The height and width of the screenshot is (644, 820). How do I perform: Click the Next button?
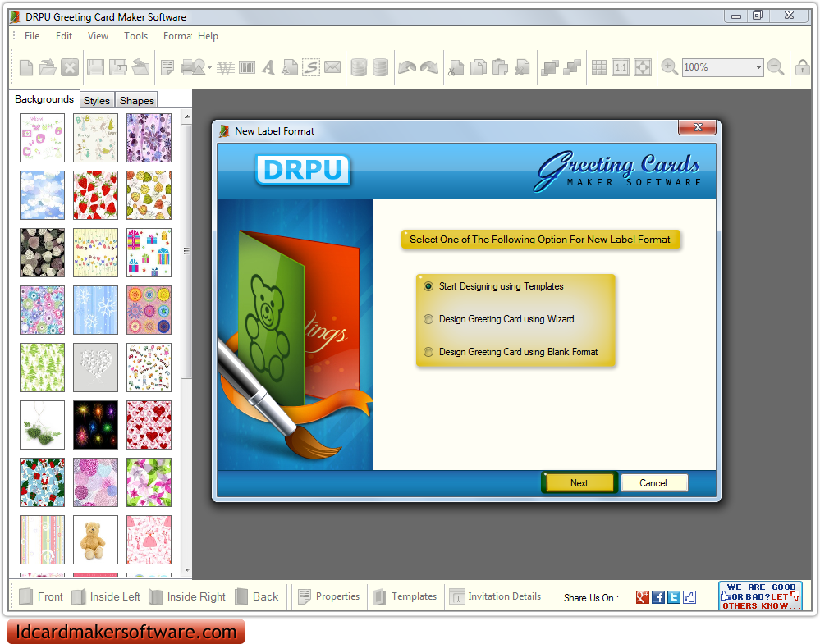pyautogui.click(x=579, y=483)
